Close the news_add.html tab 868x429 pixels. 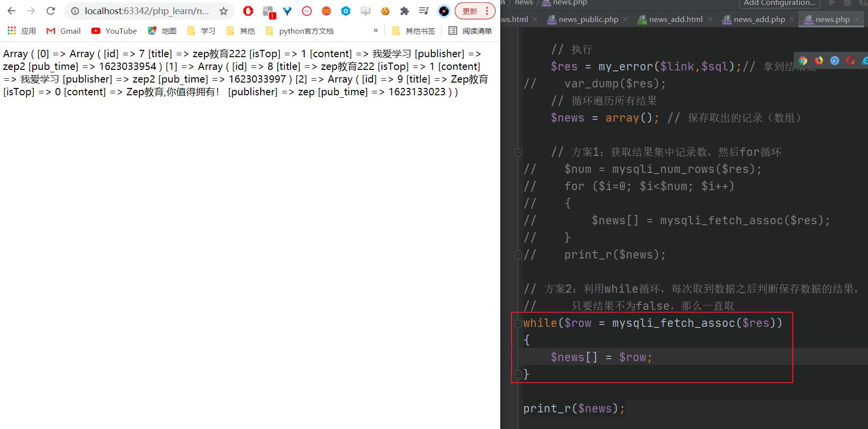(710, 20)
